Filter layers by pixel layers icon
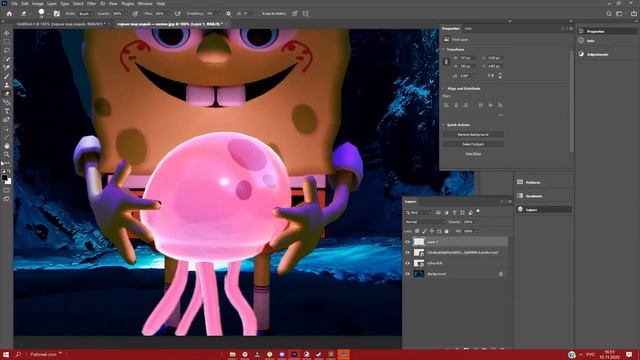 [438, 212]
